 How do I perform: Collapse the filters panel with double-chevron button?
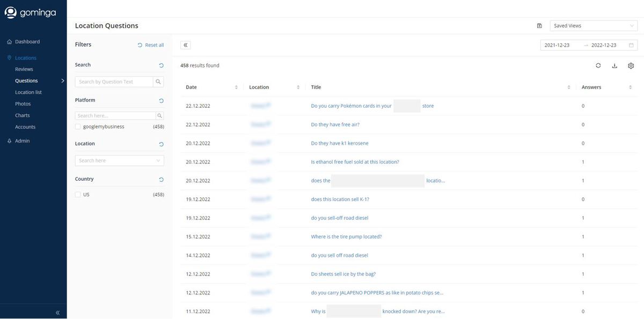tap(186, 46)
